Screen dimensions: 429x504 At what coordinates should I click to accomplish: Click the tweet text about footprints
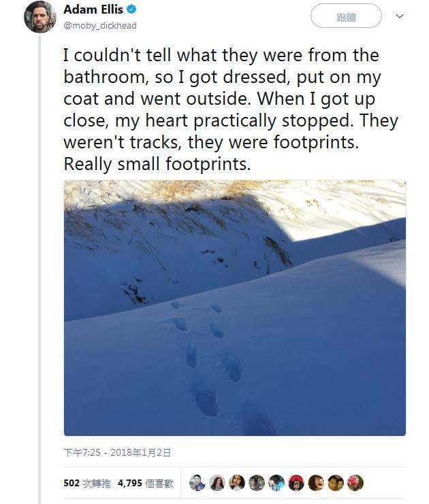click(x=231, y=110)
